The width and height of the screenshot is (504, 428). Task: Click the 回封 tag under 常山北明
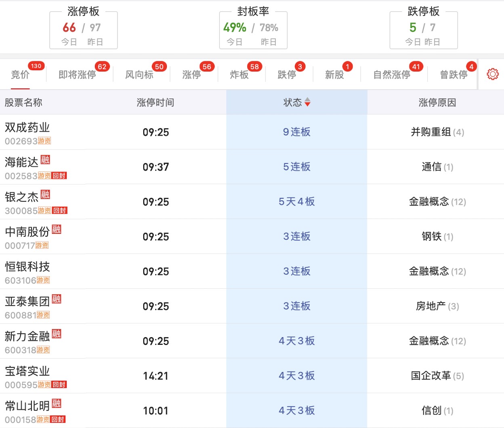[58, 420]
